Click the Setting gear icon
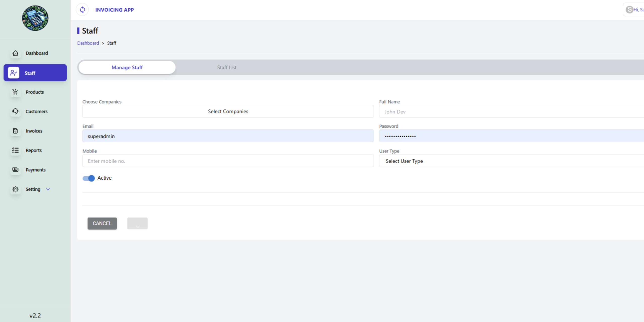Image resolution: width=644 pixels, height=322 pixels. click(x=15, y=189)
